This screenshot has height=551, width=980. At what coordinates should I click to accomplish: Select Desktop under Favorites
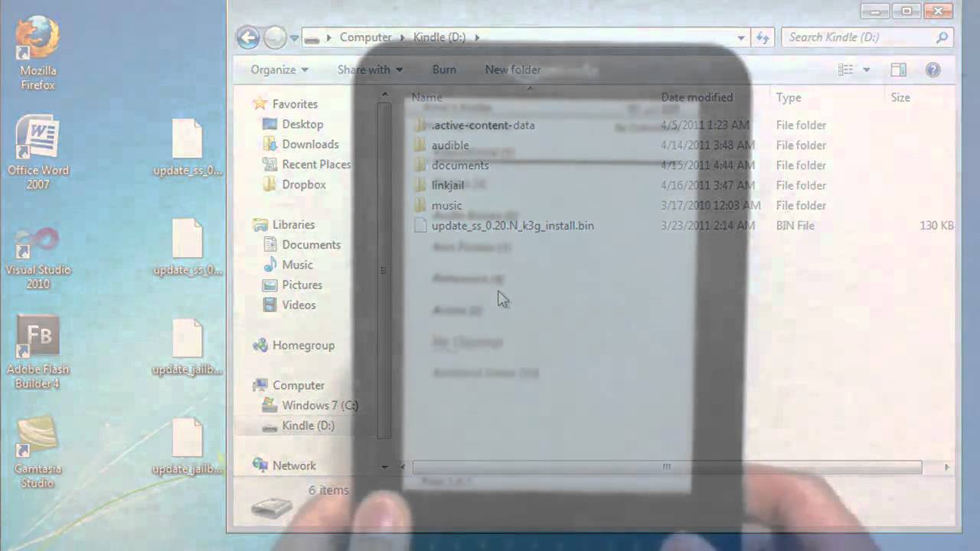tap(302, 124)
